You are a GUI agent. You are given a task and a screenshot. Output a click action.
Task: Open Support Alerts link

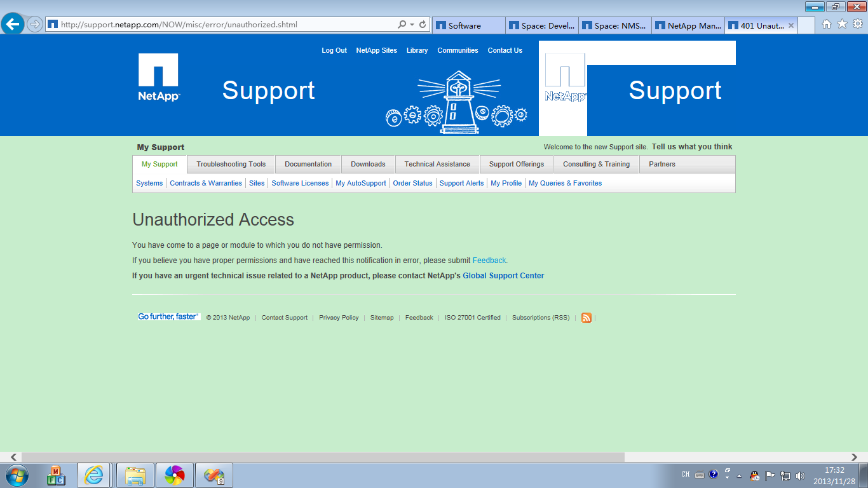pyautogui.click(x=462, y=183)
